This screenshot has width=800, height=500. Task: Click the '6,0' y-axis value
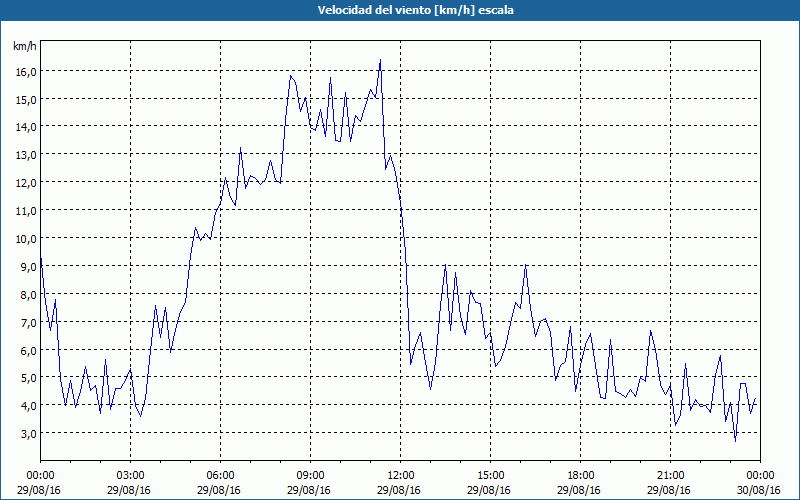[x=28, y=351]
